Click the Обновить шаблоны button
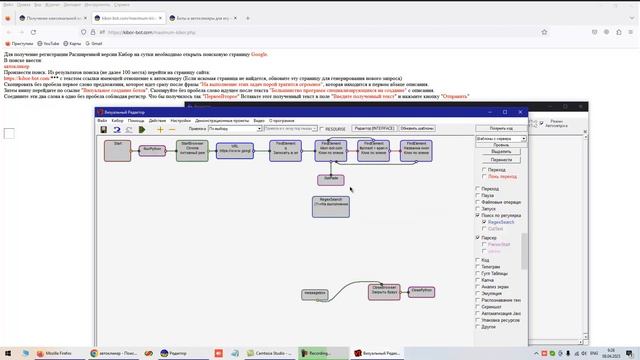This screenshot has height=360, width=640. point(417,129)
